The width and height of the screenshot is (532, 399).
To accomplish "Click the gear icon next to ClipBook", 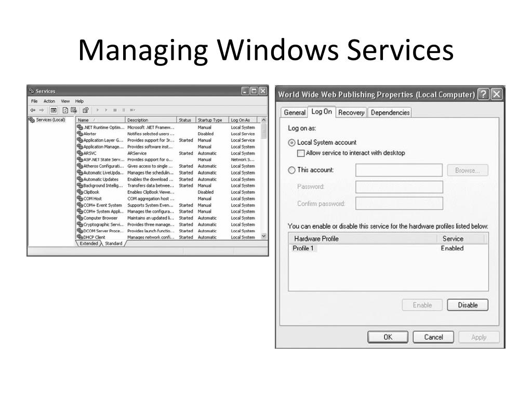I will 80,192.
